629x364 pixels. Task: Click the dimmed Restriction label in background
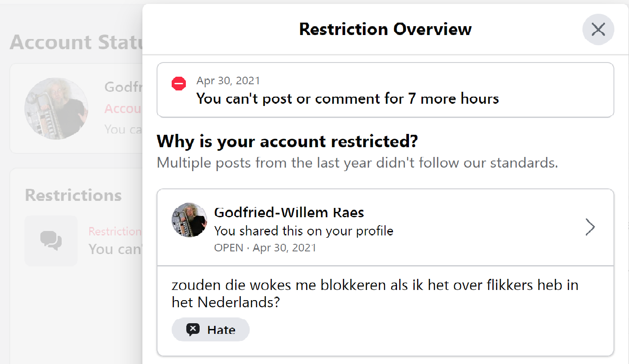click(115, 231)
